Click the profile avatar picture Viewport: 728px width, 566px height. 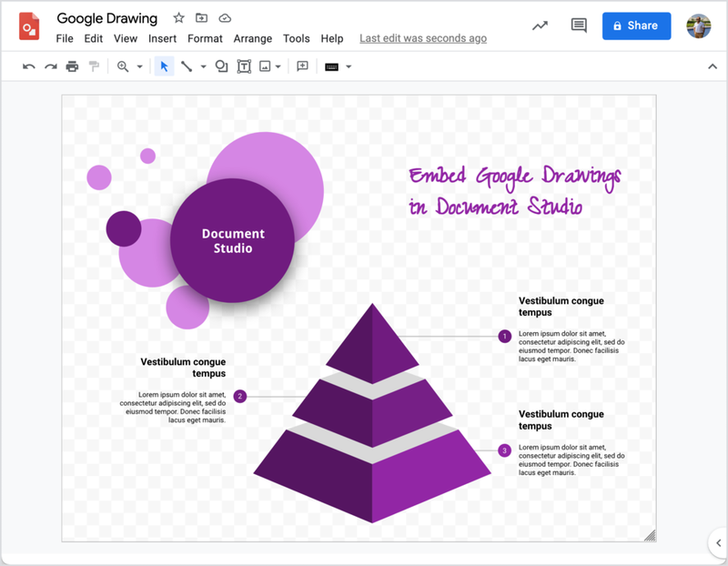point(697,25)
